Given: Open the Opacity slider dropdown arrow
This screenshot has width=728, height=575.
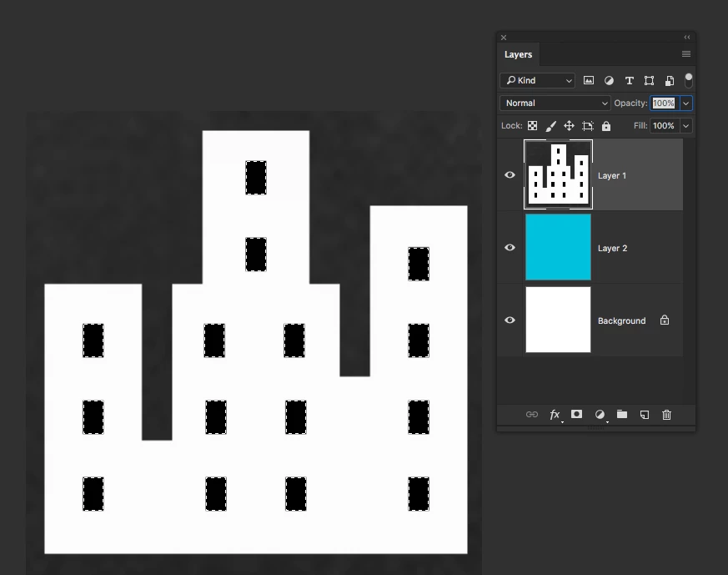Looking at the screenshot, I should click(685, 103).
